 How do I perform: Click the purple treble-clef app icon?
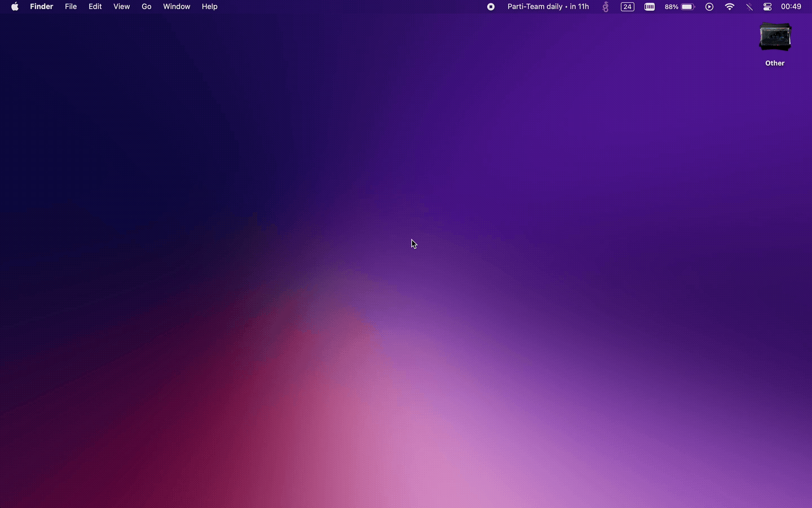tap(605, 7)
